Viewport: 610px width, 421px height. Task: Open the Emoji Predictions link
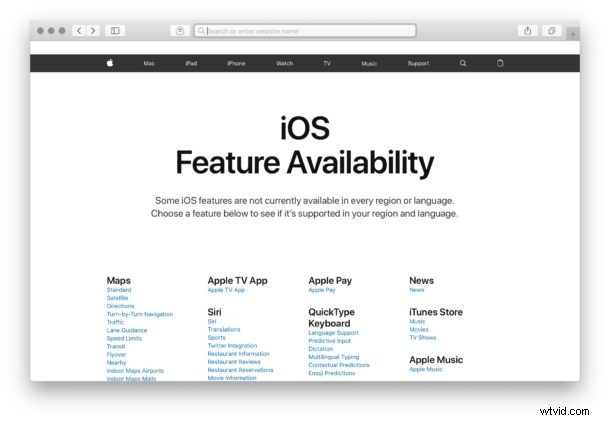pos(332,373)
